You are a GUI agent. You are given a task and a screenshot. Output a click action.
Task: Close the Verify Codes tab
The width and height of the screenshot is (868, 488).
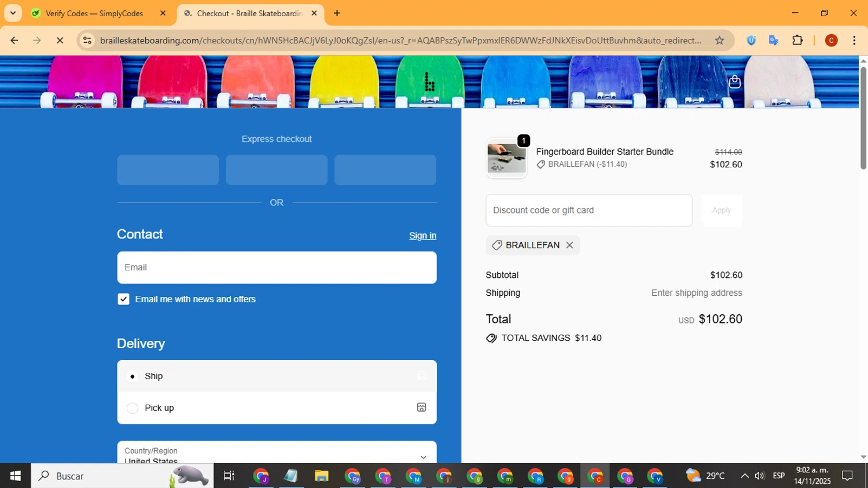[163, 13]
